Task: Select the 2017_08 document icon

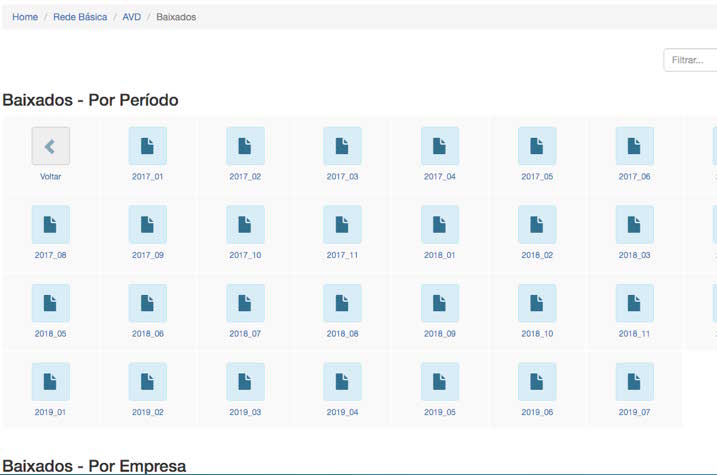Action: [x=50, y=225]
